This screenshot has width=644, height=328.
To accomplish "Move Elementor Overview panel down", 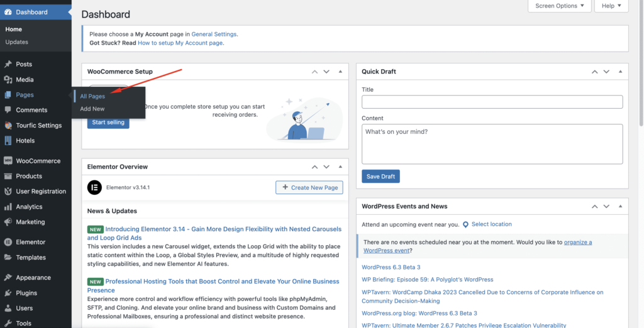I will pyautogui.click(x=326, y=167).
